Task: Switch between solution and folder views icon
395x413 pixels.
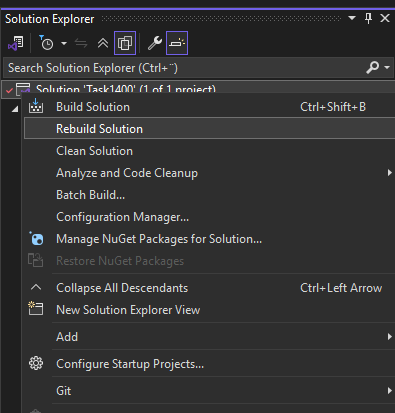Action: (15, 43)
